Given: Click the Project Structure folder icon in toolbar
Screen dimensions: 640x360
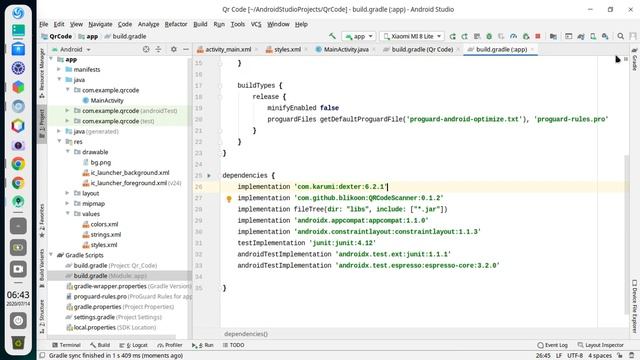Looking at the screenshot, I should [553, 36].
